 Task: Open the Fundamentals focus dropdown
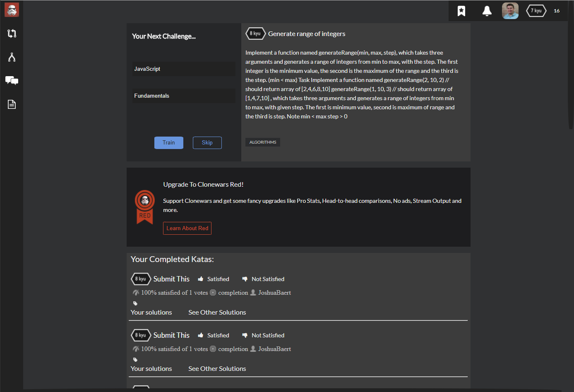(x=184, y=96)
